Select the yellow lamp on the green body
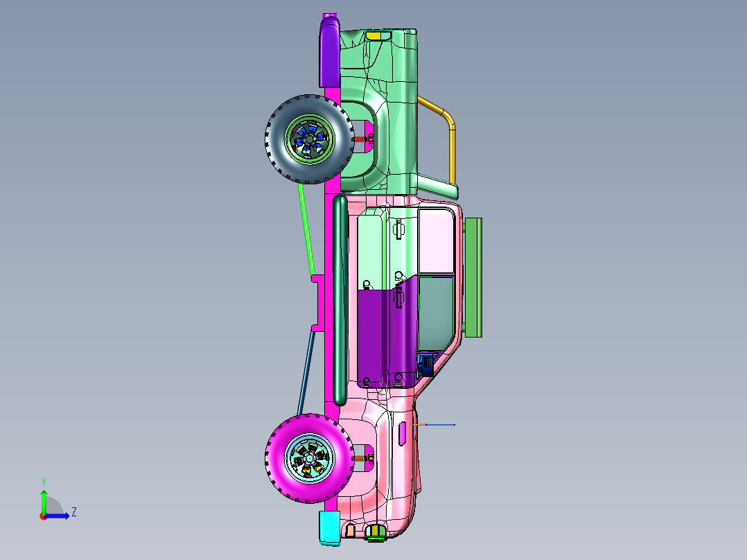This screenshot has width=747, height=560. point(374,36)
